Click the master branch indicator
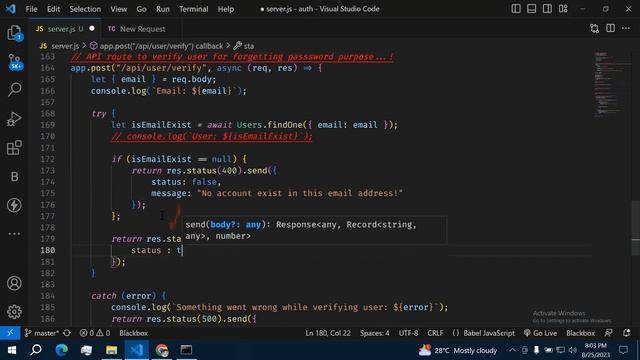The image size is (640, 360). click(42, 333)
